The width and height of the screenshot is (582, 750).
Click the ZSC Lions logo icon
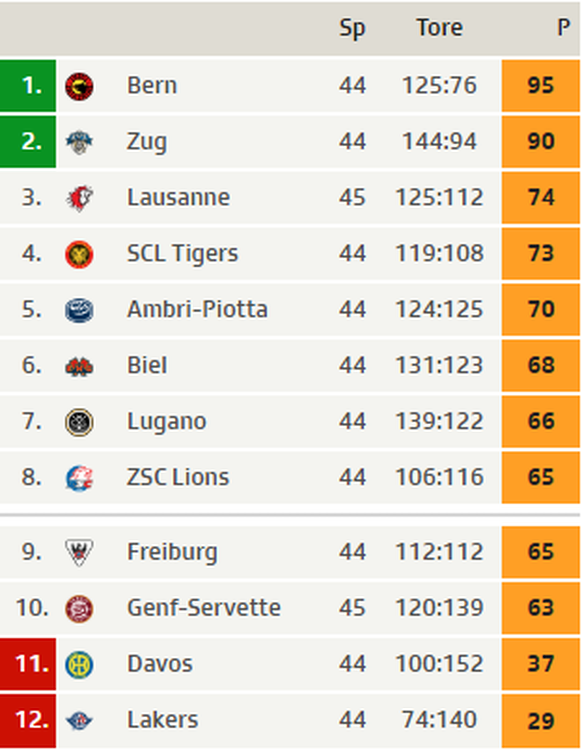tap(79, 478)
